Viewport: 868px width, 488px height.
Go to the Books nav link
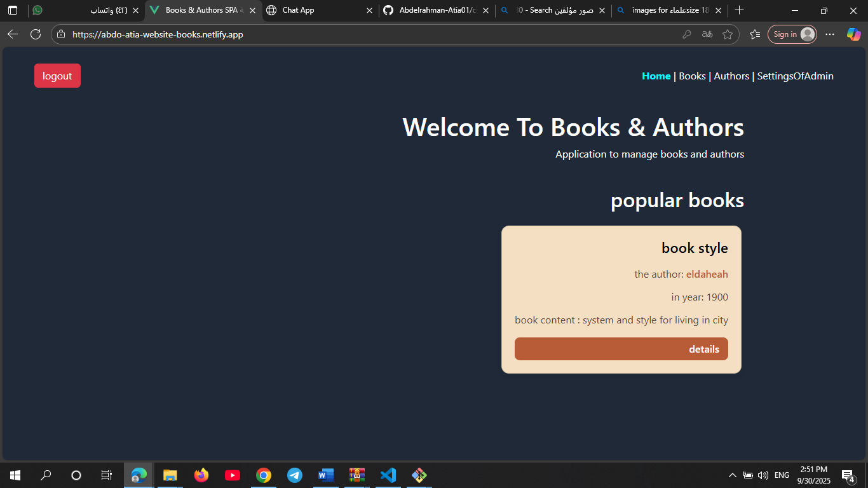pos(692,76)
